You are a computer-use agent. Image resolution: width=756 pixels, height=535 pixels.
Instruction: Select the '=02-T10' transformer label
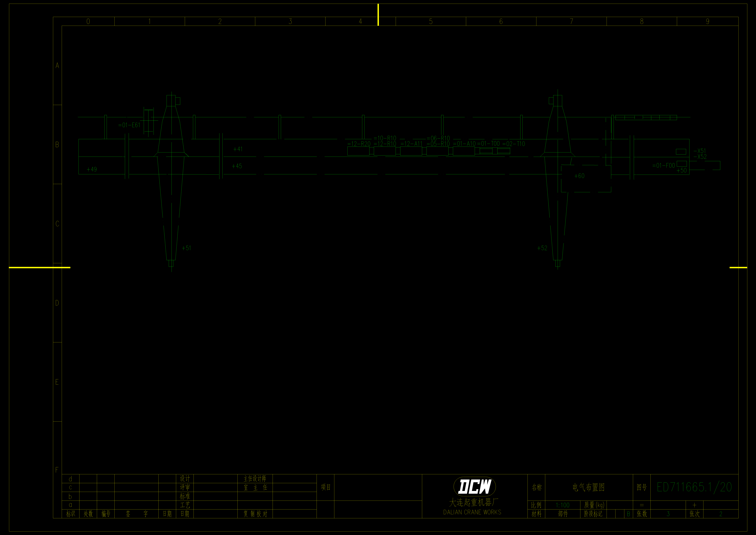(x=514, y=144)
